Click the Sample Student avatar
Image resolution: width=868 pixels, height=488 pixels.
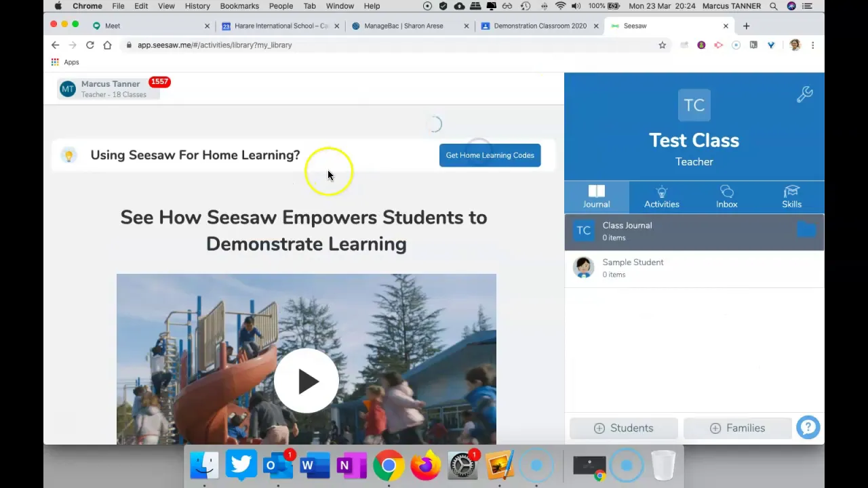(x=583, y=268)
